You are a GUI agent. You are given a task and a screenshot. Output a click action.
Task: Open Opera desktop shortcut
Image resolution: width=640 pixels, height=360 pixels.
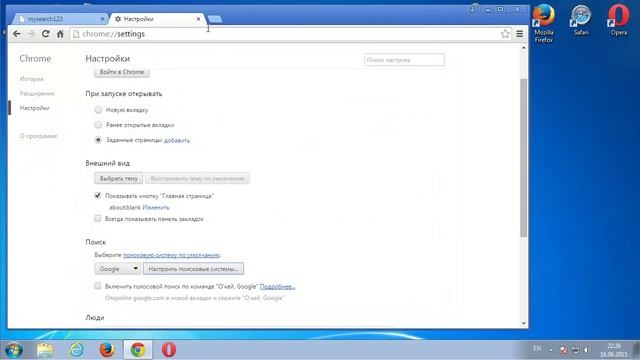coord(619,20)
